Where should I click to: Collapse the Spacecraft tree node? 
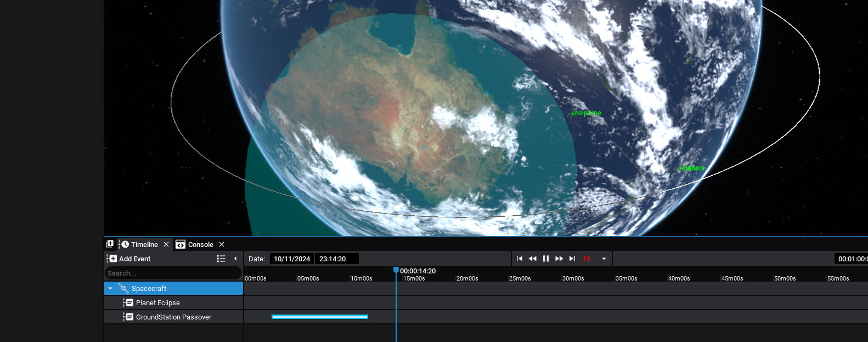click(x=110, y=288)
